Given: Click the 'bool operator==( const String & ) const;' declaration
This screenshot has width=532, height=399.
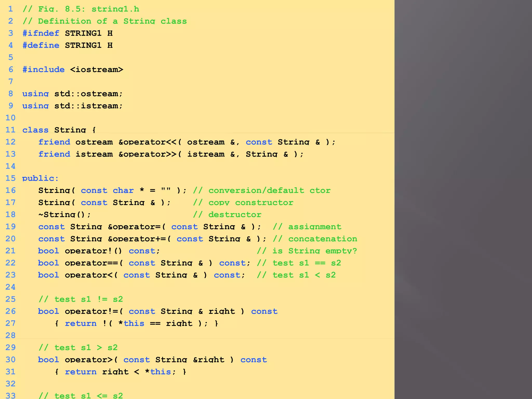Looking at the screenshot, I should coord(144,263).
